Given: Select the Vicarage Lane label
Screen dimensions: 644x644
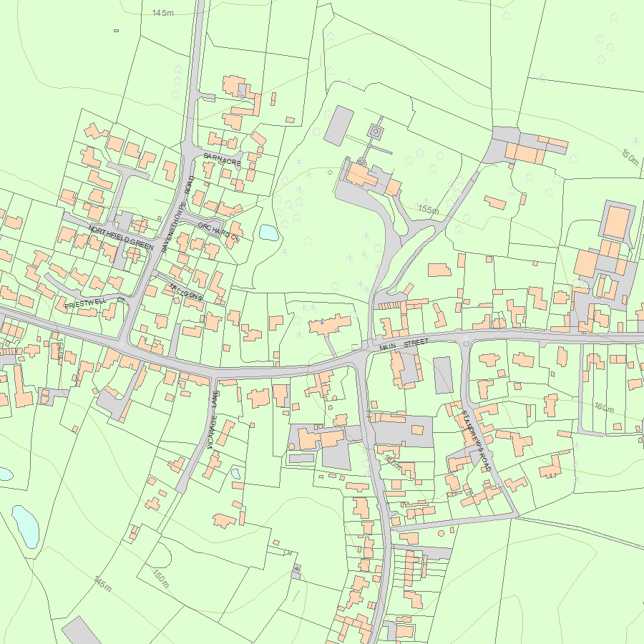Looking at the screenshot, I should coord(213,419).
